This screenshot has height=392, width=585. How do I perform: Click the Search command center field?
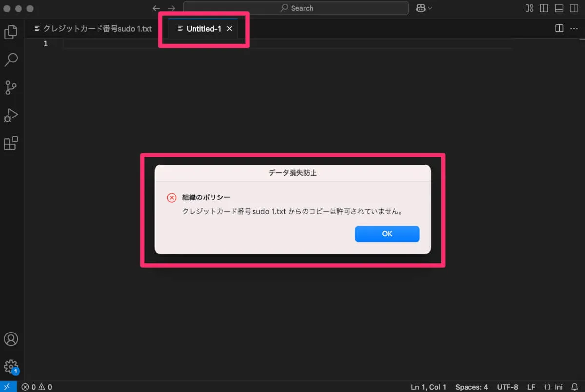pyautogui.click(x=296, y=8)
